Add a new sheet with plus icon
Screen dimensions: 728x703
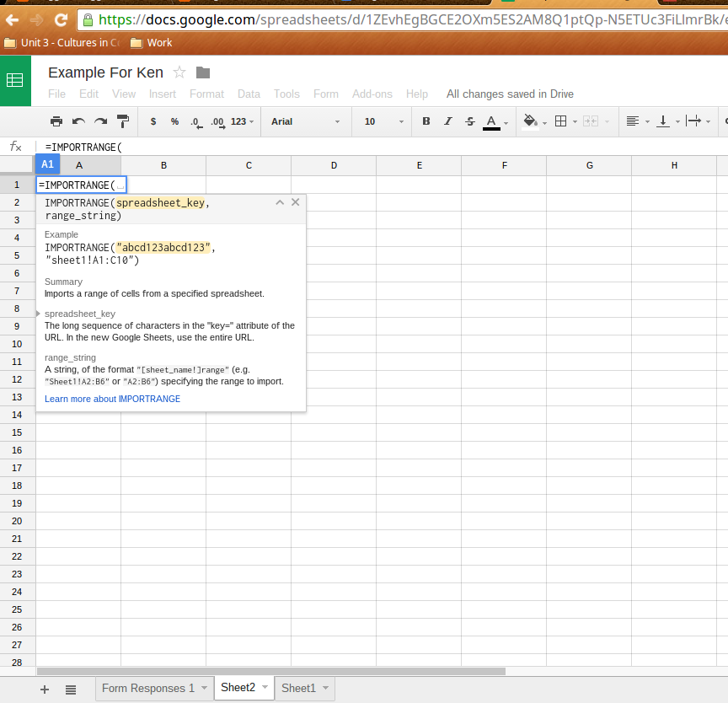tap(45, 690)
